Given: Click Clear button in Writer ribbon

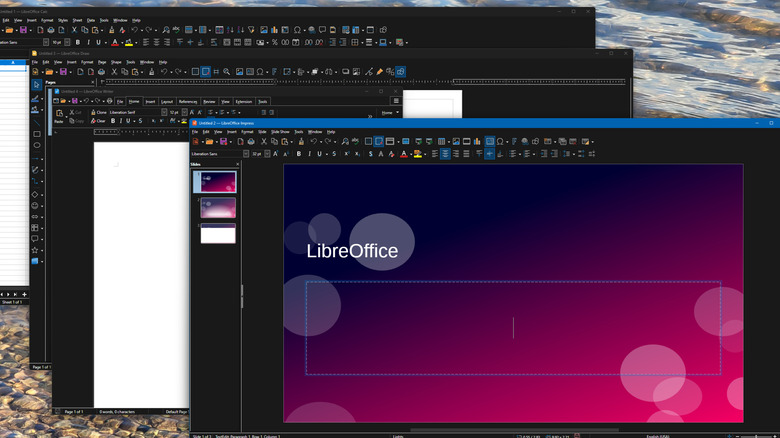Looking at the screenshot, I should click(98, 121).
